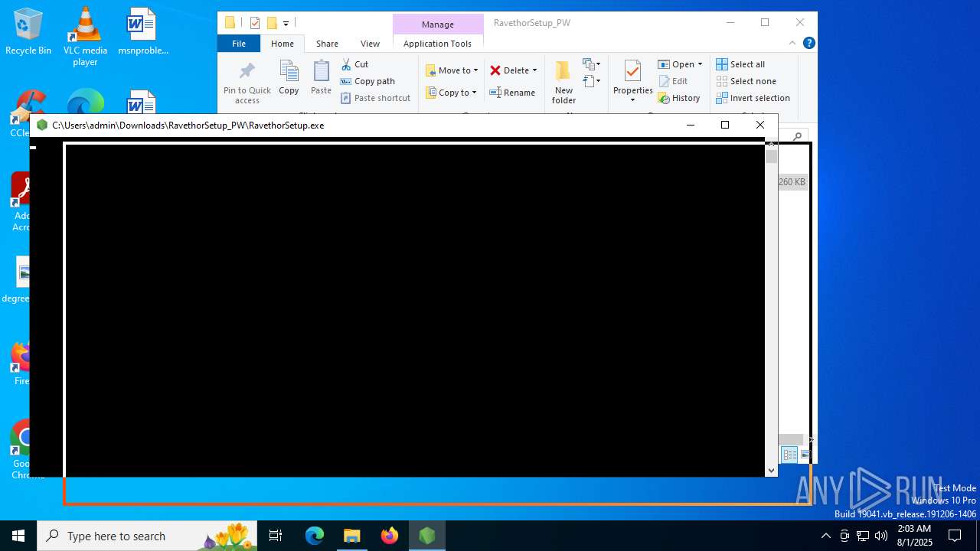The width and height of the screenshot is (980, 551).
Task: Click the RavethorSetup console title icon
Action: (42, 125)
